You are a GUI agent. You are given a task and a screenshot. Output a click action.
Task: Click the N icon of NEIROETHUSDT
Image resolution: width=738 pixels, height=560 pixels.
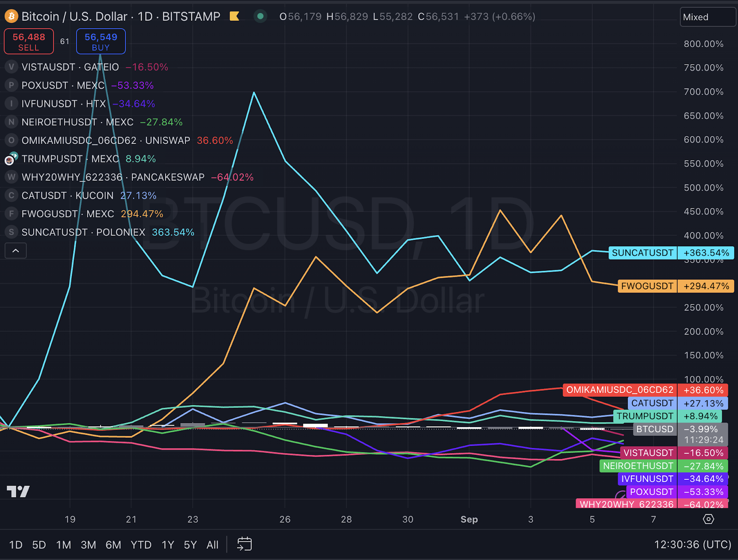click(x=11, y=122)
